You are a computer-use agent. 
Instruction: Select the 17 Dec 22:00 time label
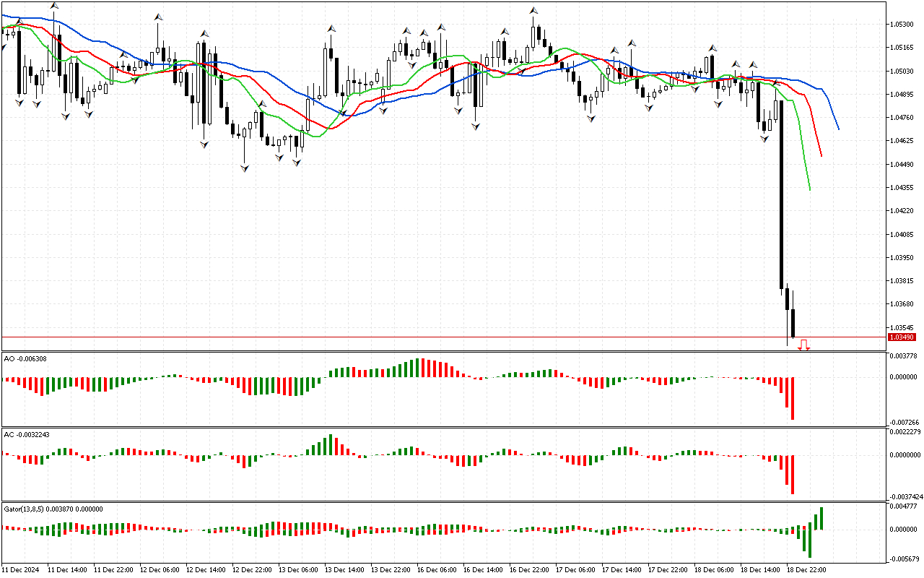(x=668, y=570)
